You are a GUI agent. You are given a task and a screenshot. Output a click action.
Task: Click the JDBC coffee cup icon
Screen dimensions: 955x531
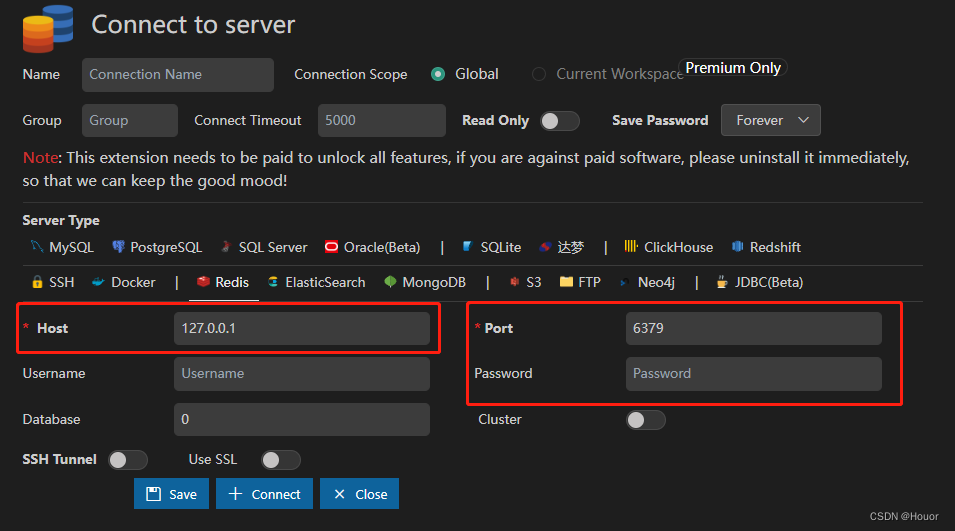(x=722, y=282)
